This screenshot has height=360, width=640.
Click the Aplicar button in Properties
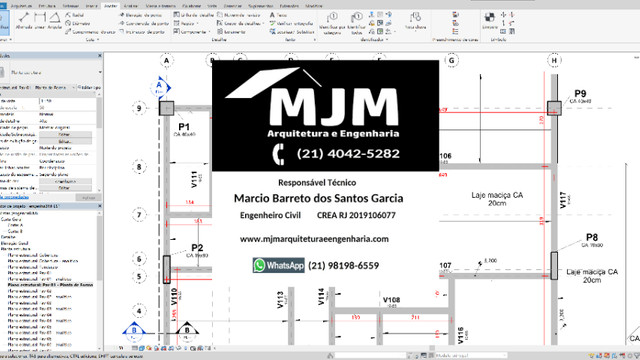tap(88, 198)
